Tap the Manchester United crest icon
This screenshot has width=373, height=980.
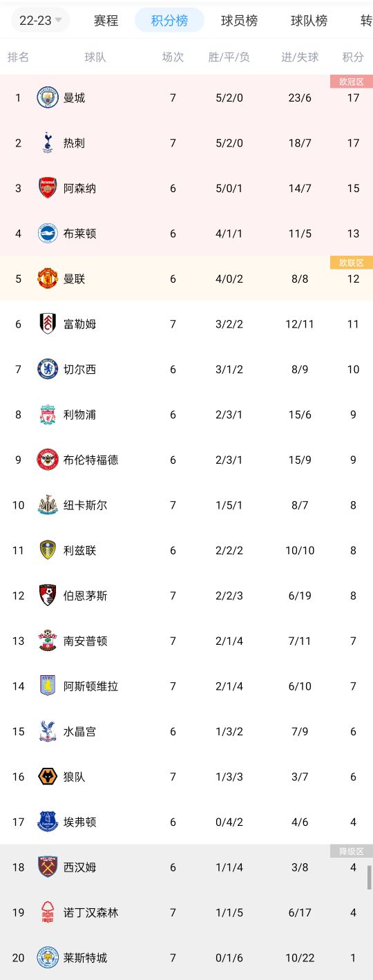click(48, 279)
